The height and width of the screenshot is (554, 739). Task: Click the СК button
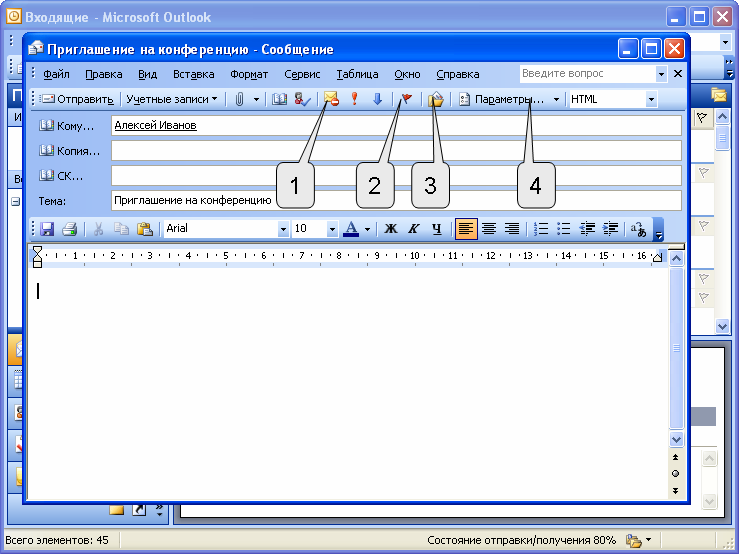pos(61,176)
